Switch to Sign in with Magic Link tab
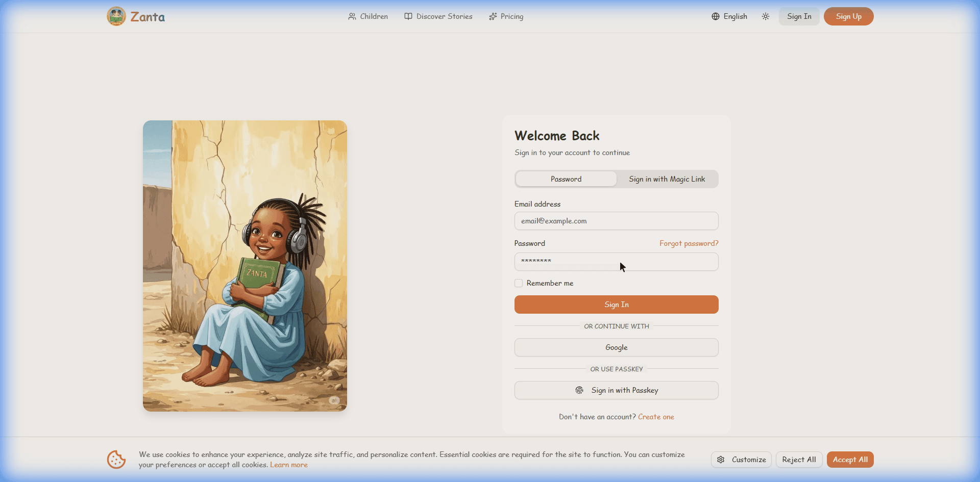The width and height of the screenshot is (980, 482). (x=667, y=179)
